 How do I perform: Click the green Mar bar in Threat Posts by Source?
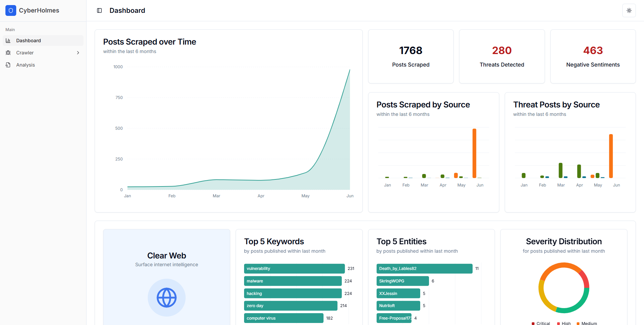[x=560, y=170]
